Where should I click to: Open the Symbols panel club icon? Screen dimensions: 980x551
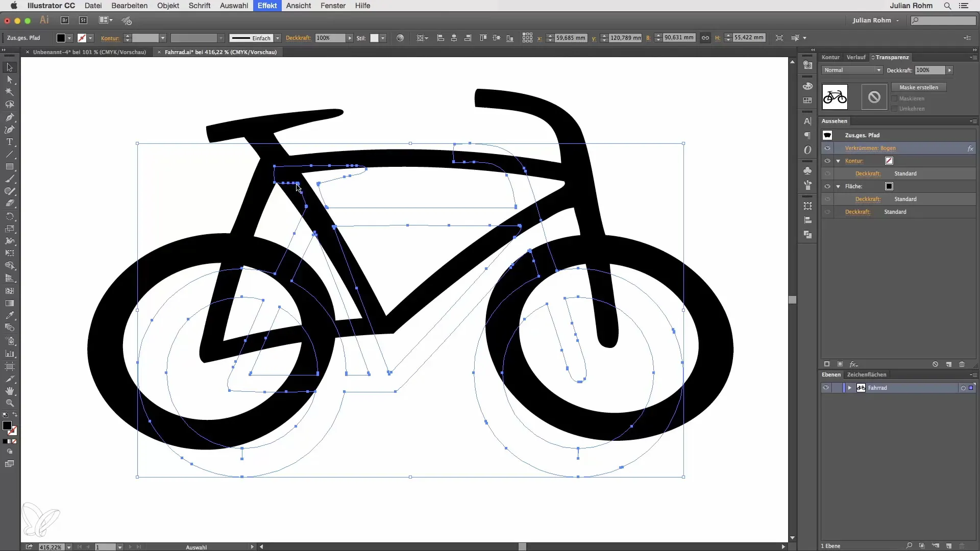pyautogui.click(x=807, y=170)
